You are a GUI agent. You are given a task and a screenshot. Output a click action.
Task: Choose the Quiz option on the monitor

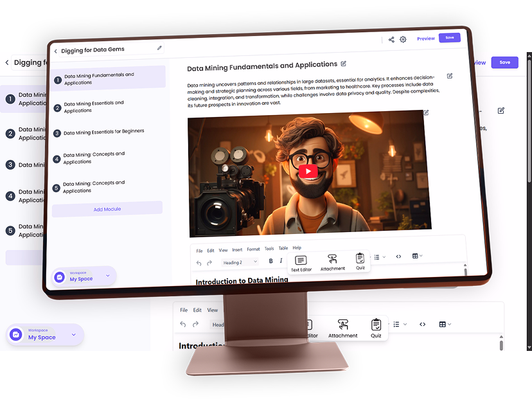click(x=360, y=262)
